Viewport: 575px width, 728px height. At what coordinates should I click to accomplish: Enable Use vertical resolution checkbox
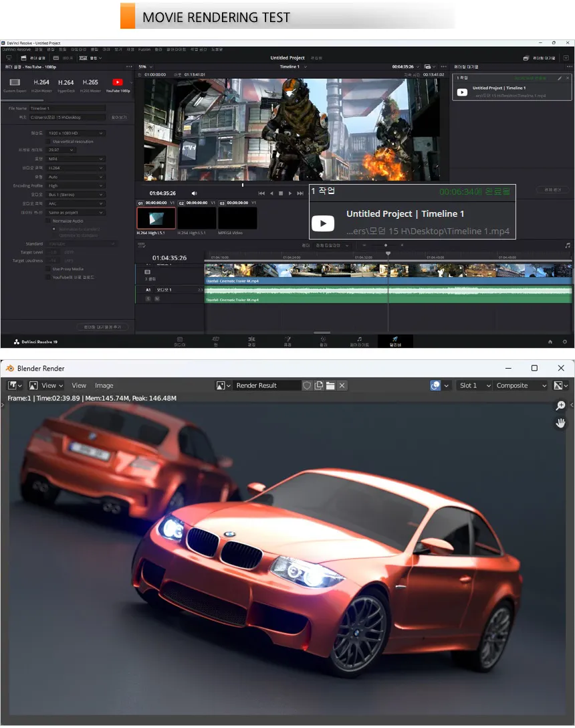tap(49, 142)
